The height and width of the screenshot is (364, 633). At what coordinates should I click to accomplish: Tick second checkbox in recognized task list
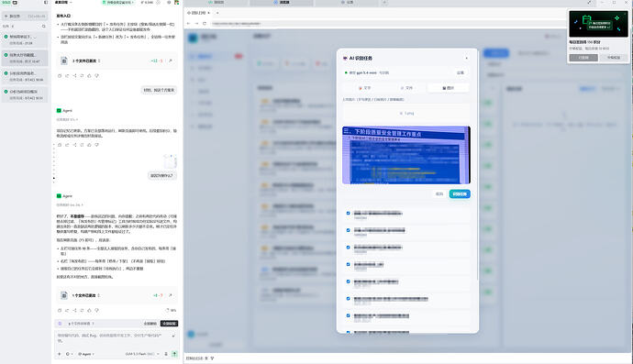click(348, 230)
